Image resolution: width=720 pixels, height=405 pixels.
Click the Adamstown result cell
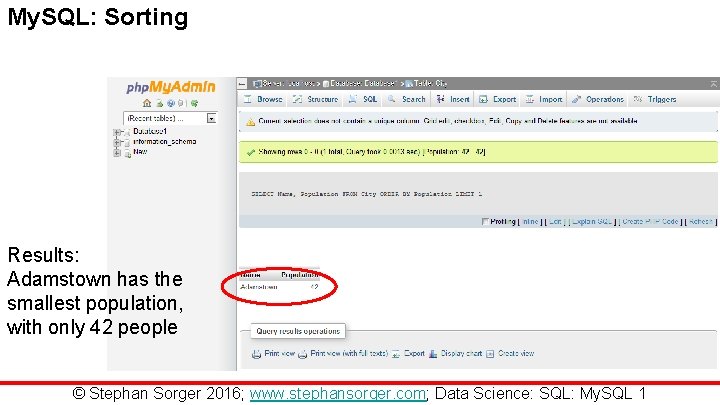(259, 287)
